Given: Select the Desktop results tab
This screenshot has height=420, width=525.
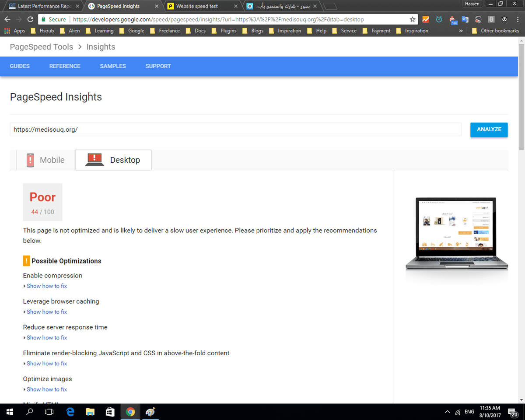Looking at the screenshot, I should click(x=113, y=160).
